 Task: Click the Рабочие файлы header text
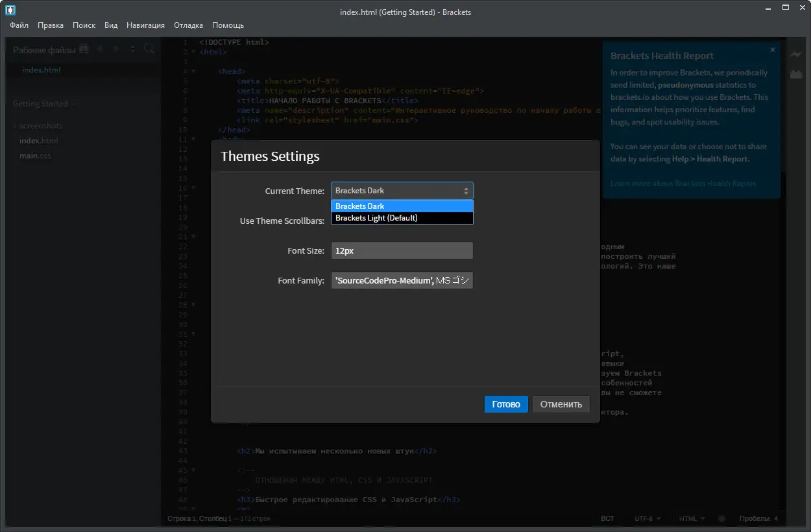click(44, 50)
